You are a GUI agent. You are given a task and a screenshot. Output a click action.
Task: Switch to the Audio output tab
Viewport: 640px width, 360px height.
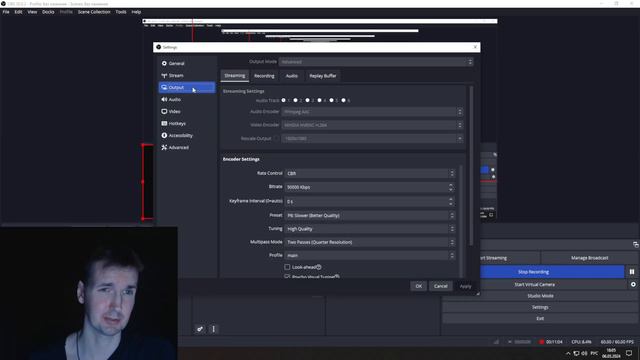tap(292, 76)
